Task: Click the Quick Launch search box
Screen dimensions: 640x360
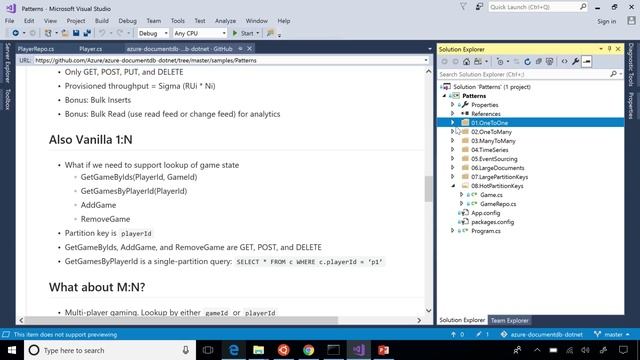Action: click(x=538, y=7)
